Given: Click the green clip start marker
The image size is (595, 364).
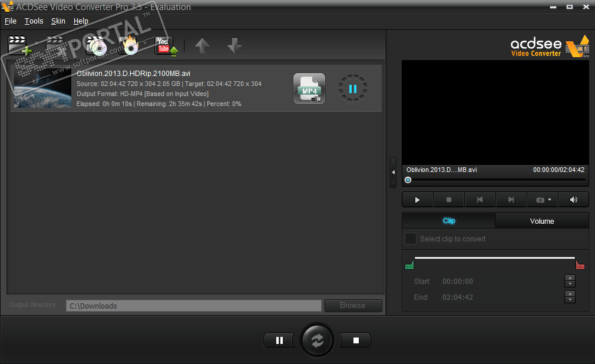Looking at the screenshot, I should click(x=409, y=265).
